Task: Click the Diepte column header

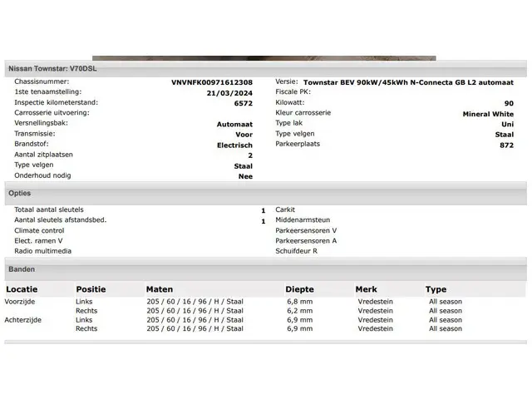Action: 299,289
